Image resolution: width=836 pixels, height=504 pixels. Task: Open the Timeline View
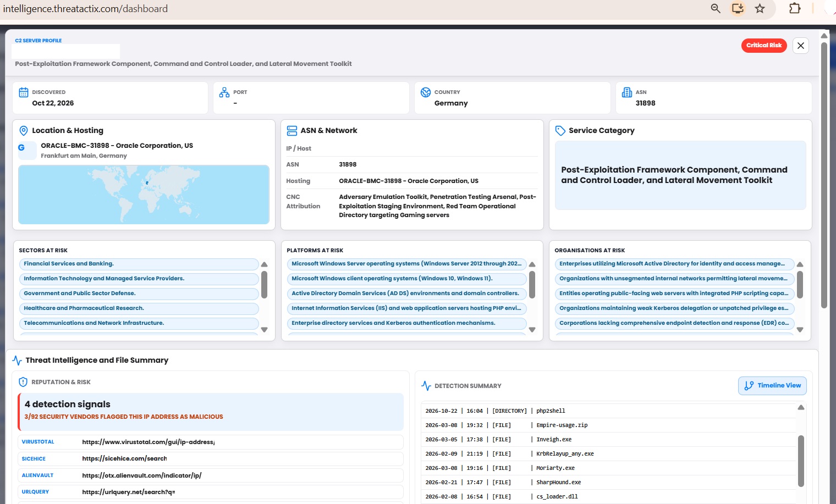772,386
